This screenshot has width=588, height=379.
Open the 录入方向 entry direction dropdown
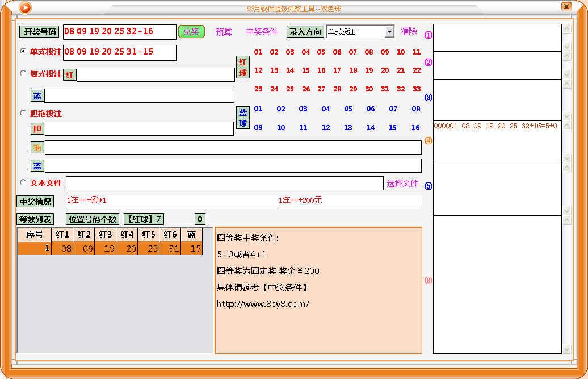coord(390,32)
